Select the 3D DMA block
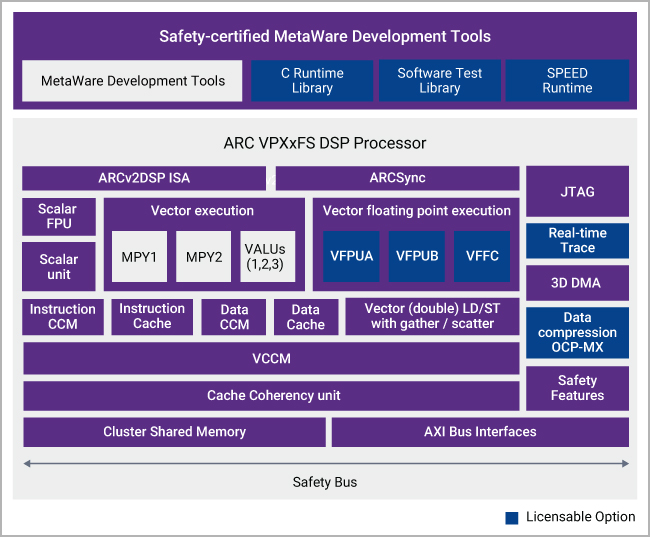 577,283
